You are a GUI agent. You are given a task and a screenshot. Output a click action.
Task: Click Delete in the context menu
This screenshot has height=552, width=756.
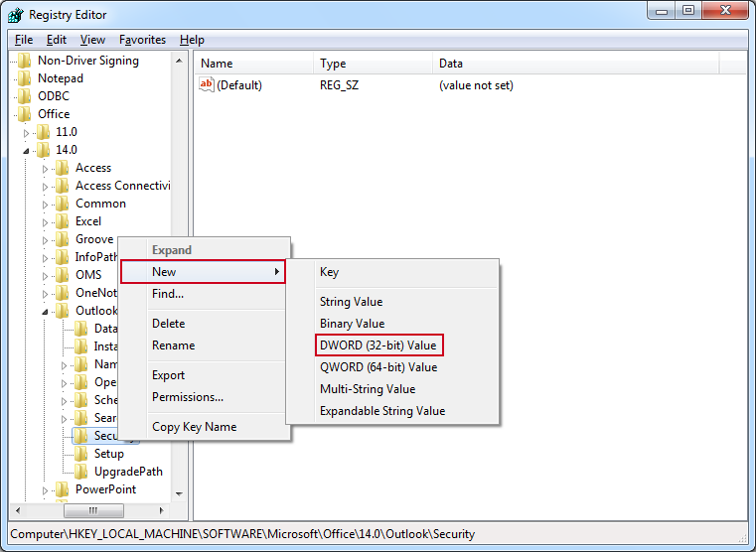(x=168, y=324)
